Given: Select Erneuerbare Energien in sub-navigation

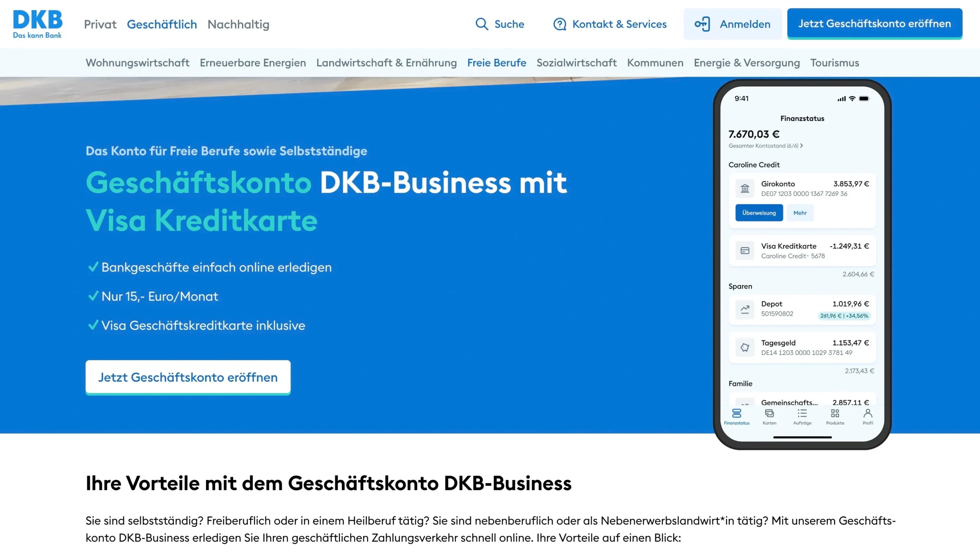Looking at the screenshot, I should coord(253,62).
